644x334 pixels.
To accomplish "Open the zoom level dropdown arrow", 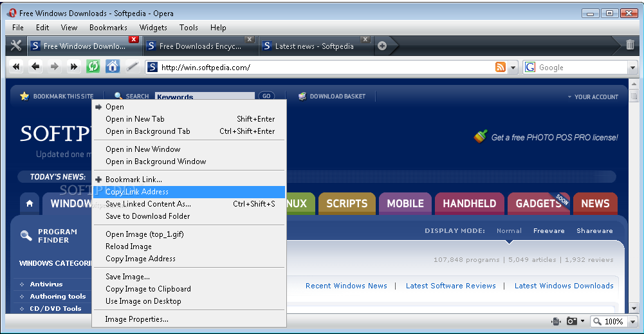I will coord(632,322).
